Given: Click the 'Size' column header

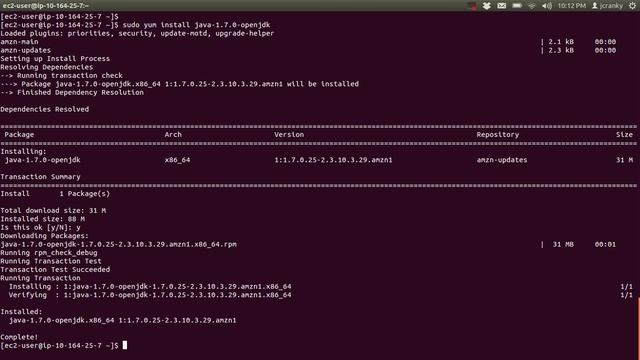Looking at the screenshot, I should click(x=624, y=135).
